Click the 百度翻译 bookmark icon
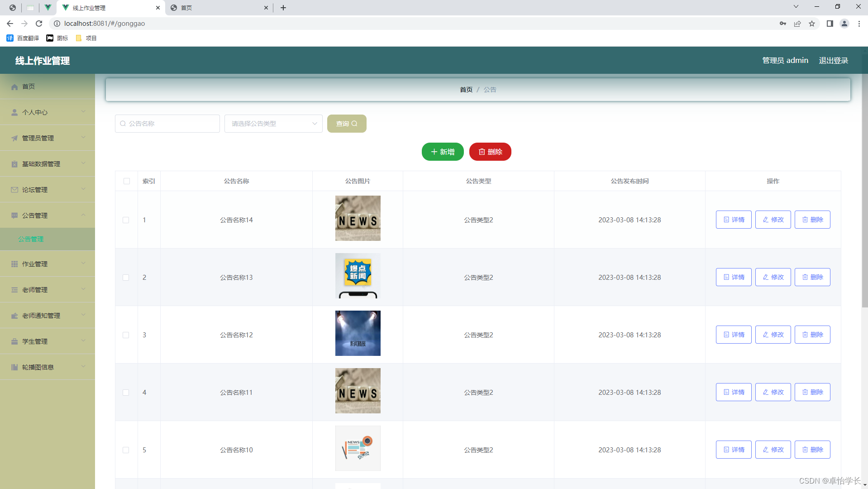The image size is (868, 489). (10, 38)
